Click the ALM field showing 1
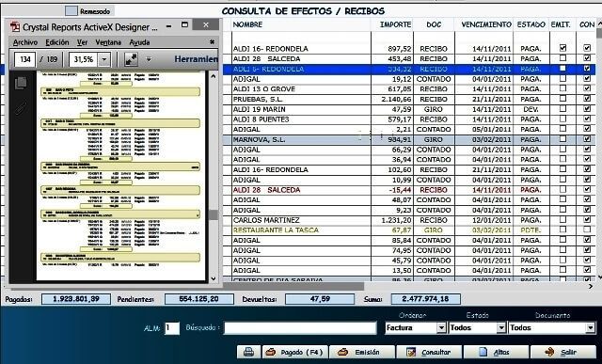Image resolution: width=602 pixels, height=364 pixels. click(171, 328)
